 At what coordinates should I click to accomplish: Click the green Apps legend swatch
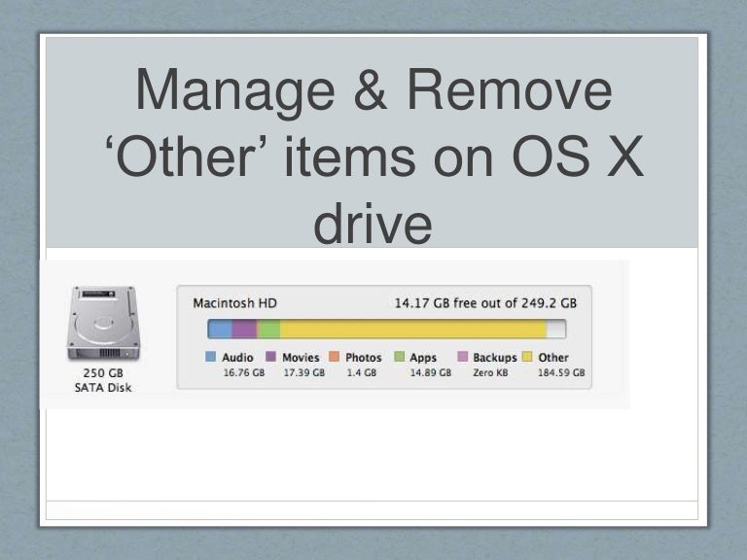[x=399, y=357]
